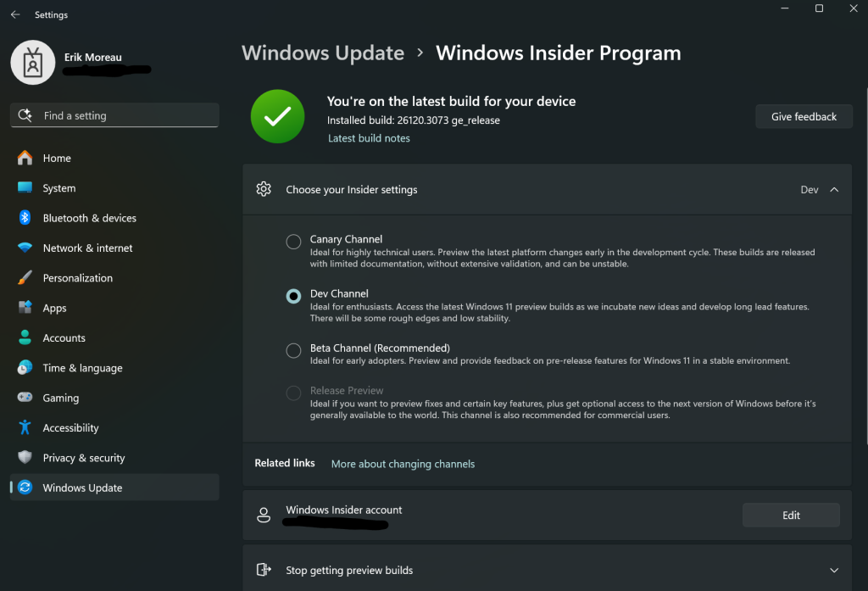Choose the Beta Channel radio button
Image resolution: width=868 pixels, height=591 pixels.
point(293,350)
